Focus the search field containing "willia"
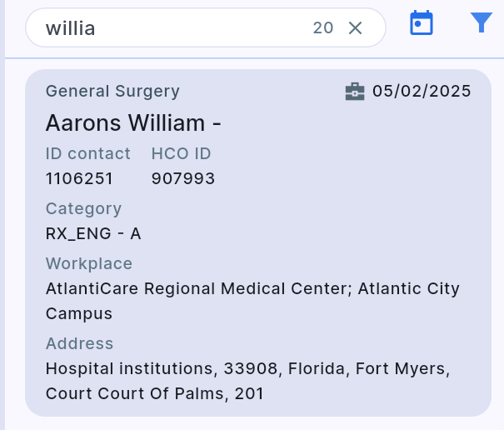The width and height of the screenshot is (504, 430). [167, 28]
